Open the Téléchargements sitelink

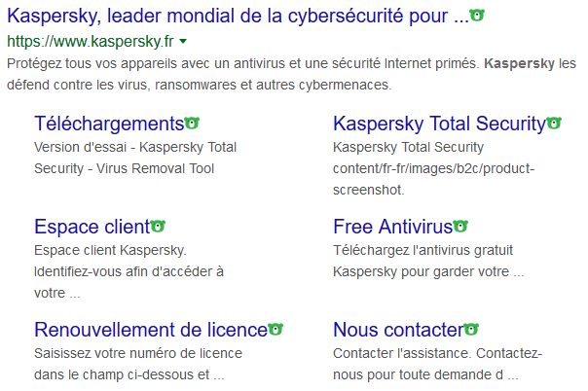pos(108,124)
